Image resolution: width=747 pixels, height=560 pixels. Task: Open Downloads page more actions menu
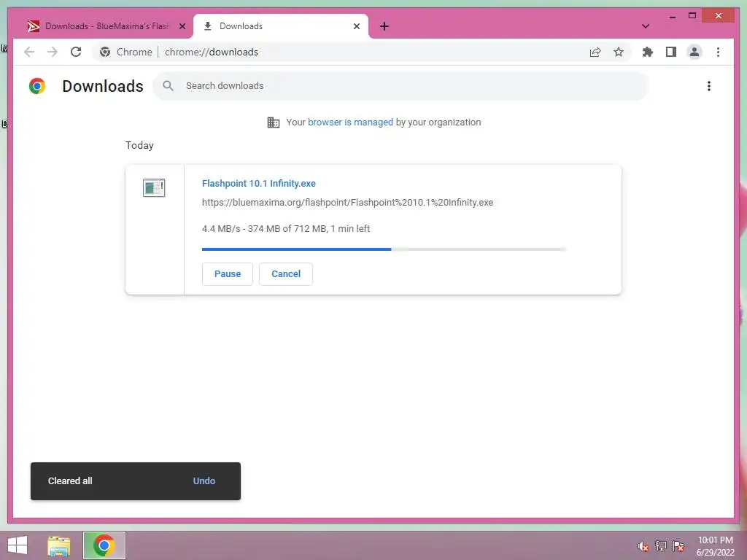pyautogui.click(x=709, y=86)
